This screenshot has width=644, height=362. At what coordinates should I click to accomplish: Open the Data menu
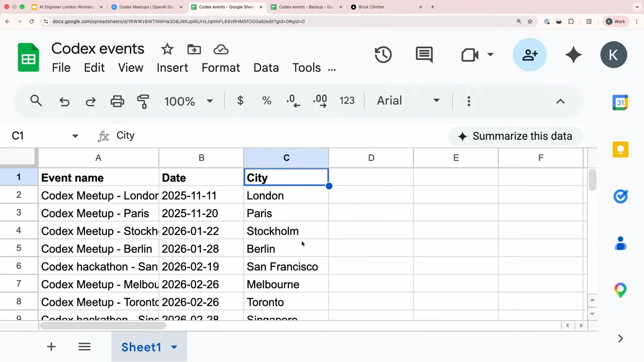point(266,68)
